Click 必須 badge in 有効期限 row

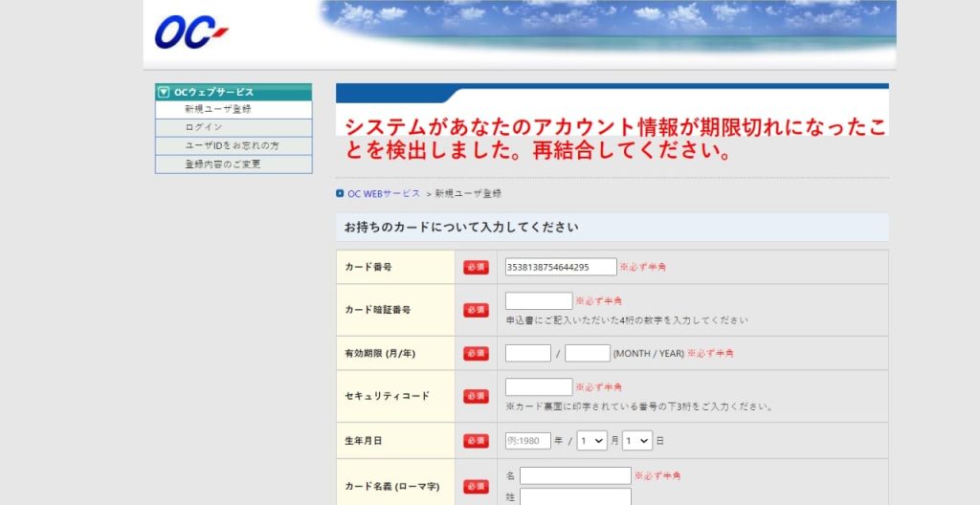pos(477,353)
